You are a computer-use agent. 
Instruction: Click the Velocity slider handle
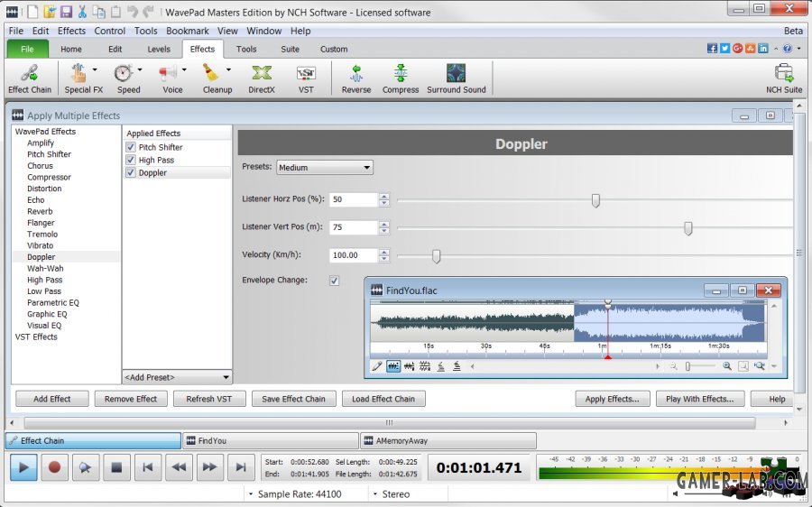[x=436, y=256]
